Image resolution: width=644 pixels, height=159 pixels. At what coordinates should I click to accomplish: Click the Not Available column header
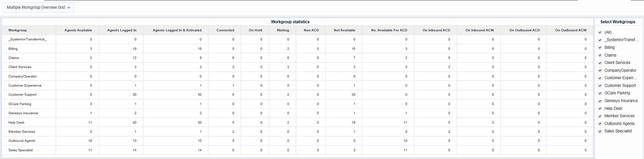tap(344, 30)
